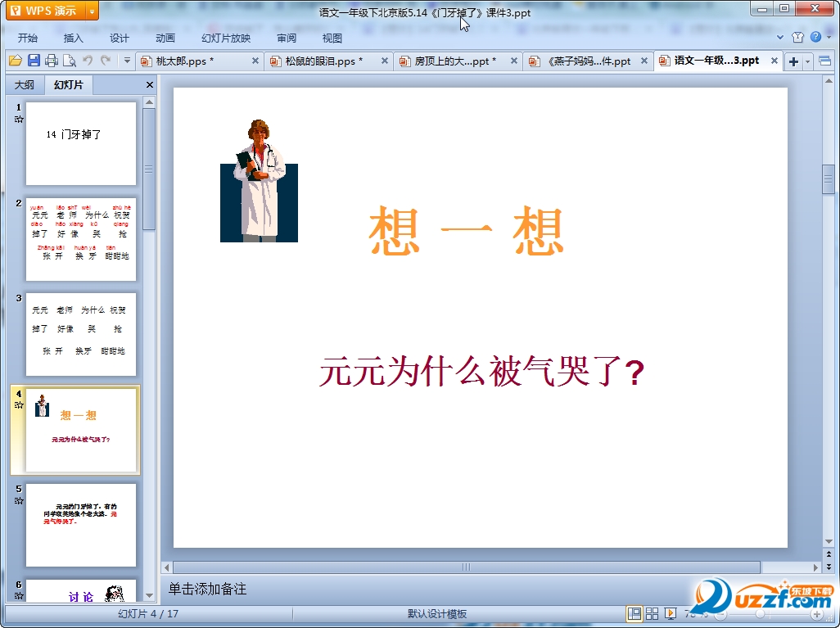Viewport: 840px width, 628px height.
Task: Expand the WPS 演示 dropdown arrow
Action: pyautogui.click(x=93, y=11)
